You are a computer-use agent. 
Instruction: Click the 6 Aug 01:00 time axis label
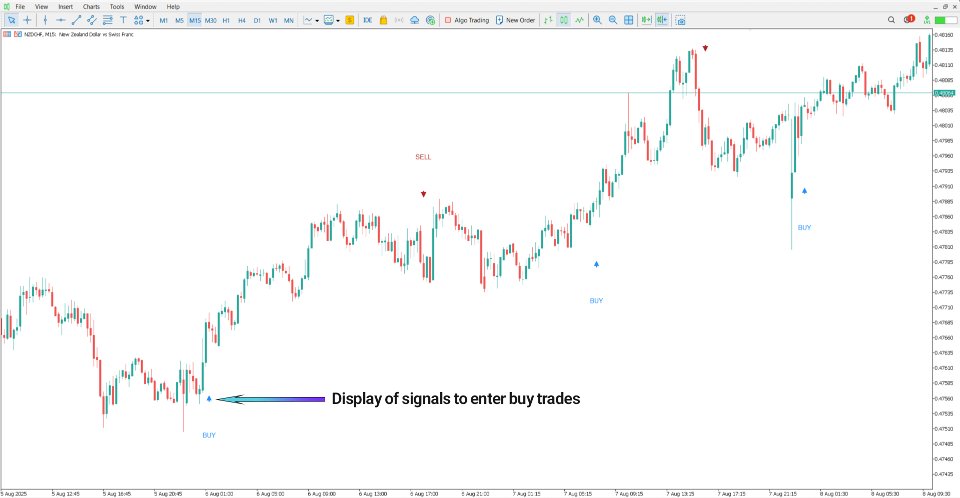click(219, 494)
